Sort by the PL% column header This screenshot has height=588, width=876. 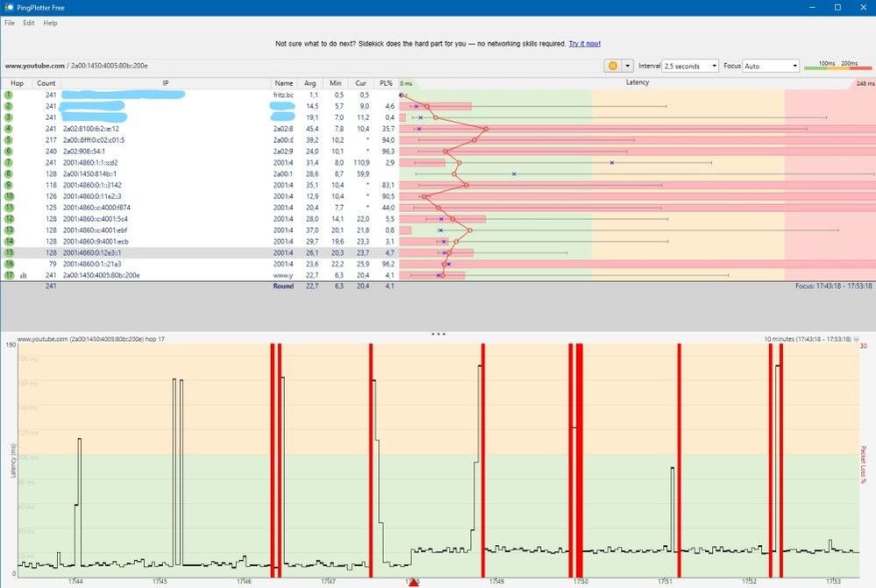pos(386,83)
